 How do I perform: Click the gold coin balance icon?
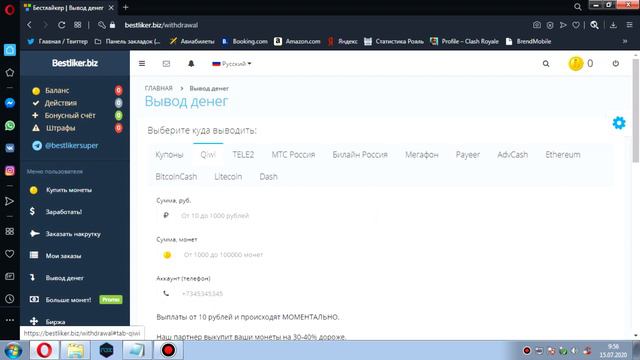pos(576,64)
